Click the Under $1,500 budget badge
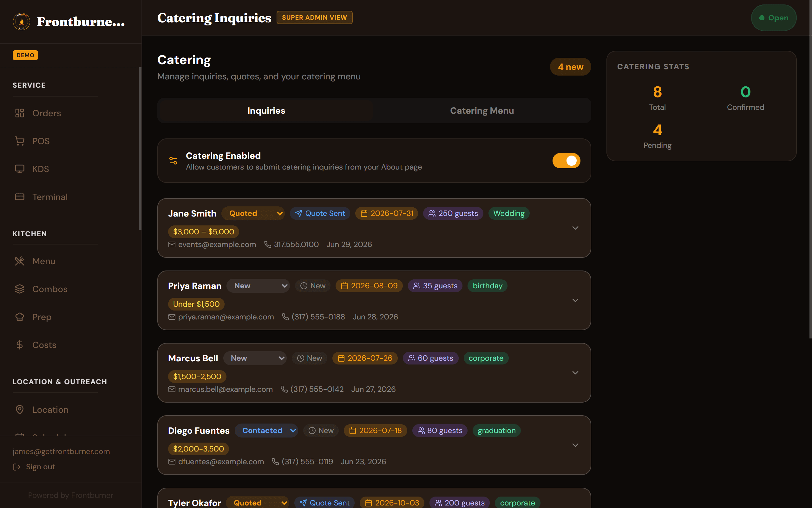Screen dimensions: 812x508 point(196,304)
